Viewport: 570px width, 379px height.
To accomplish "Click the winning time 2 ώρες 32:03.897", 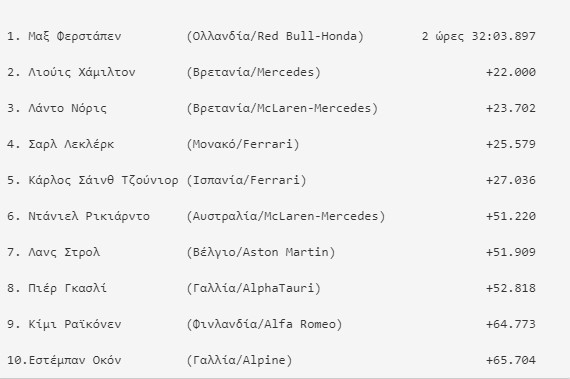I will (x=478, y=36).
